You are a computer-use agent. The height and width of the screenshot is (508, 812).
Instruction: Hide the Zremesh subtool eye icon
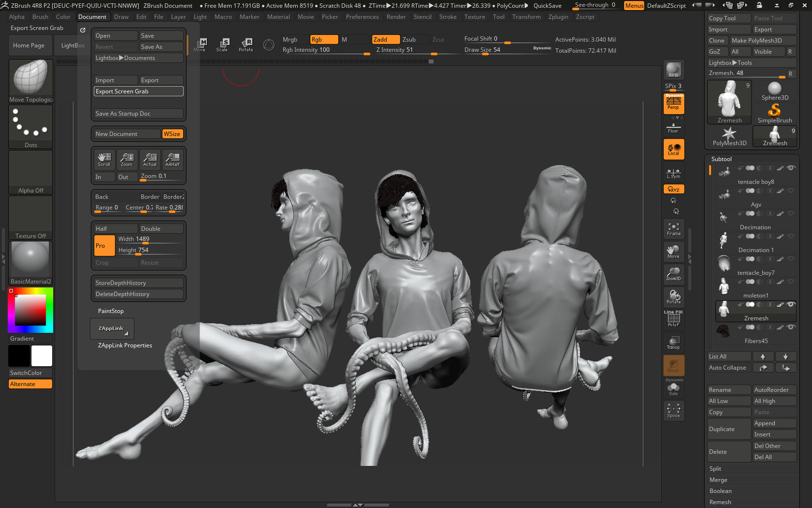tap(791, 304)
